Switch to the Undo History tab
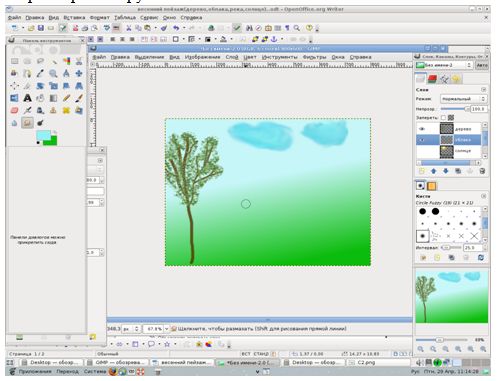 point(456,79)
